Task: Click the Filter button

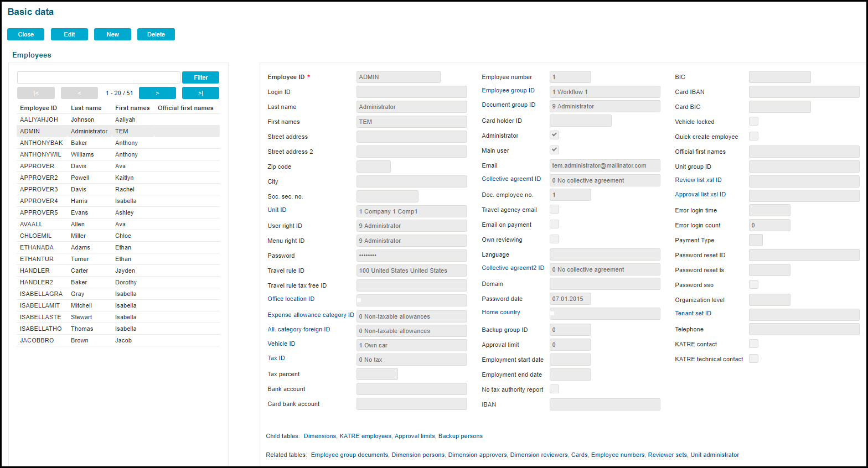Action: pyautogui.click(x=200, y=77)
